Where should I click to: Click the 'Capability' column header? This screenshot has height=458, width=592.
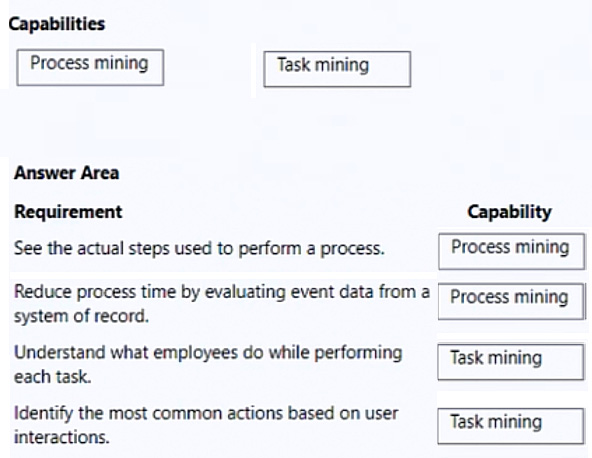[510, 212]
